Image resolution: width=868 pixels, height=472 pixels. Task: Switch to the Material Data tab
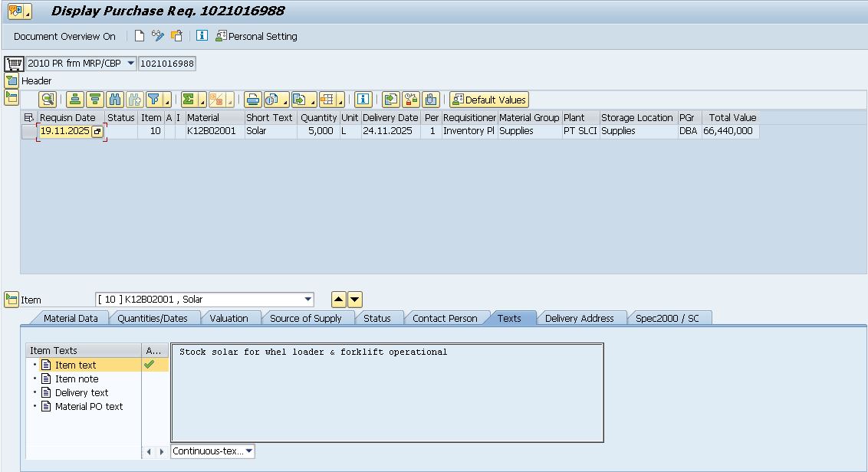click(71, 318)
